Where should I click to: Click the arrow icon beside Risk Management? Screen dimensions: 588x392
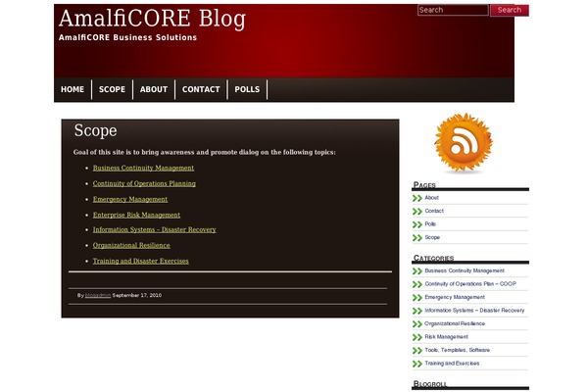coord(417,337)
